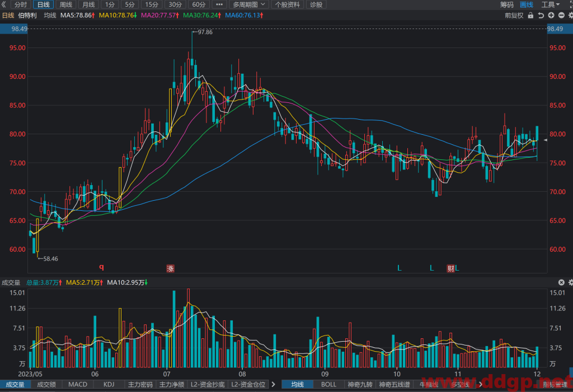Viewport: 573px width, 392px height.
Task: Click the MA20:77.57 value
Action: [160, 15]
